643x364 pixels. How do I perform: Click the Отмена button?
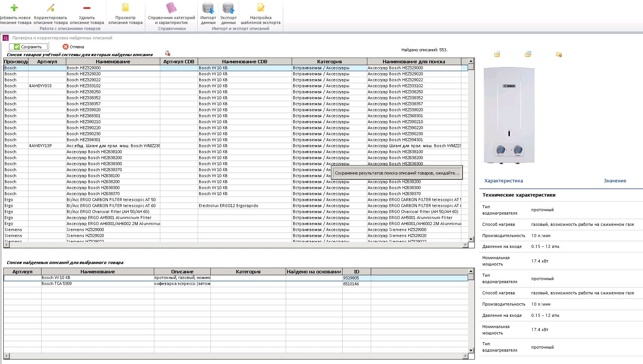click(73, 47)
